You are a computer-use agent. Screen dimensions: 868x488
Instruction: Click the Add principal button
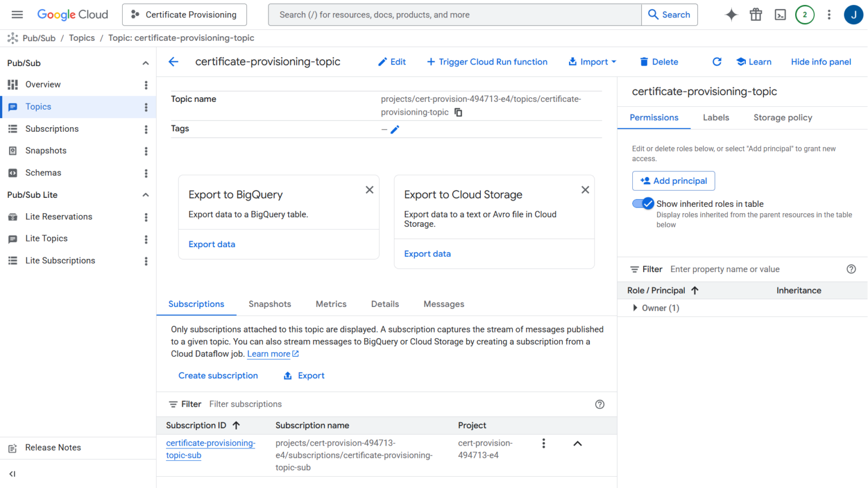(x=674, y=181)
